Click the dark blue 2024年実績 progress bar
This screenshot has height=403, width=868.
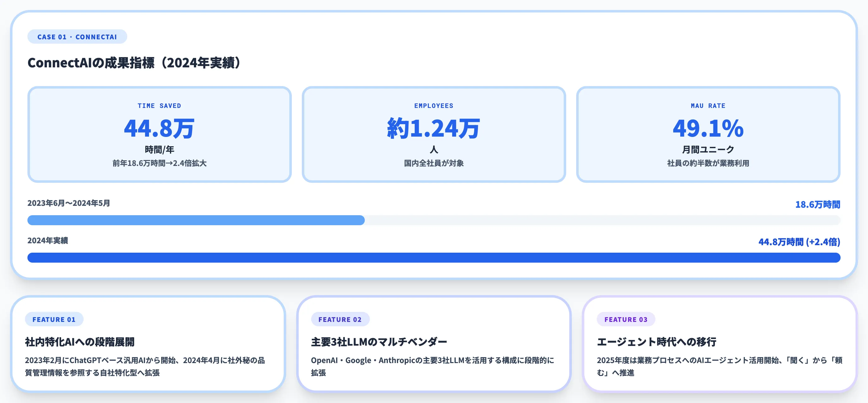pyautogui.click(x=434, y=258)
